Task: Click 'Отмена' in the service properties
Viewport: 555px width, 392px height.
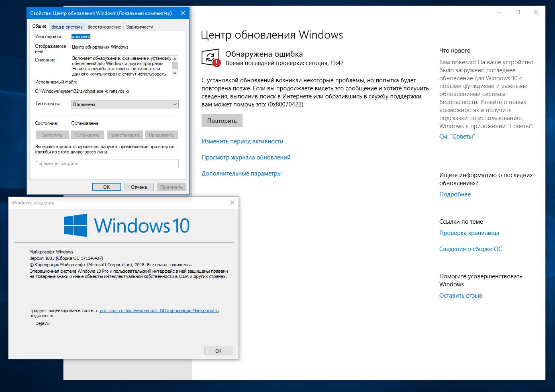Action: click(139, 187)
